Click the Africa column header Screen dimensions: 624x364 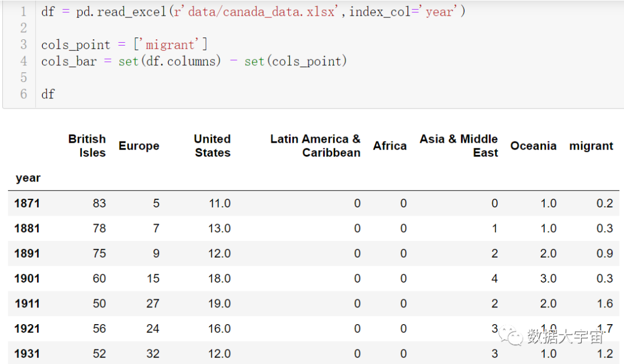point(390,146)
